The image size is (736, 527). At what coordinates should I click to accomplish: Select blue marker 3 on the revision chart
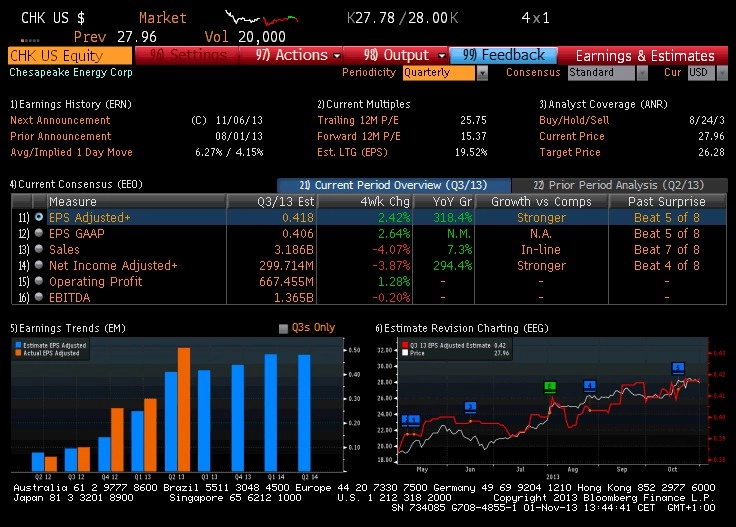coord(470,407)
